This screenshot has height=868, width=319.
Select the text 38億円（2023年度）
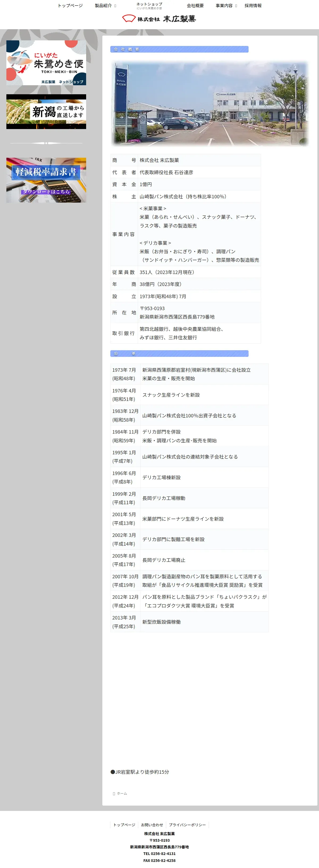[x=162, y=284]
